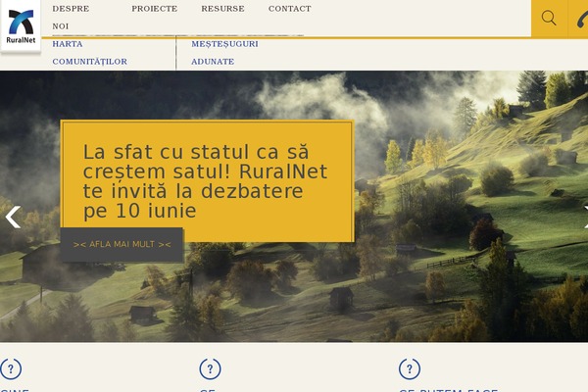Go to previous slide with left arrow
Viewport: 588px width, 392px height.
13,217
